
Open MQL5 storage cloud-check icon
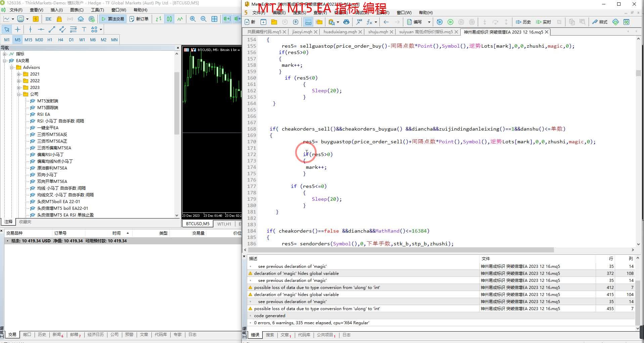tap(615, 22)
